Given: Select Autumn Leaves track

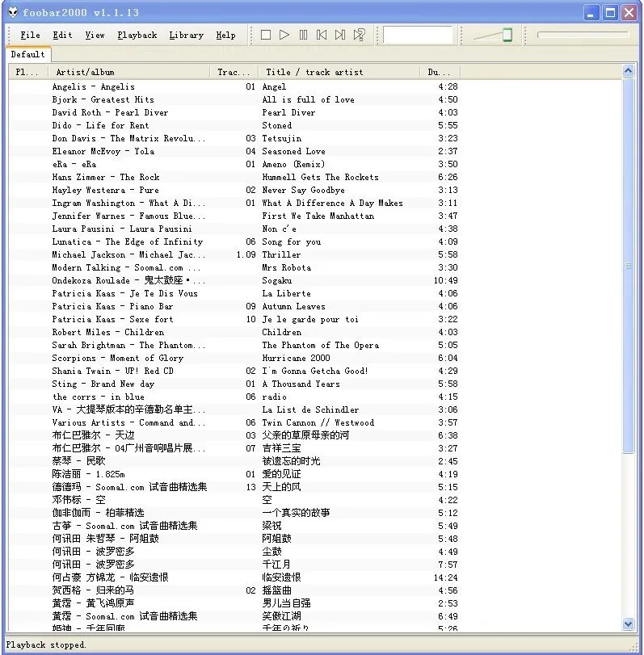Looking at the screenshot, I should click(x=293, y=306).
